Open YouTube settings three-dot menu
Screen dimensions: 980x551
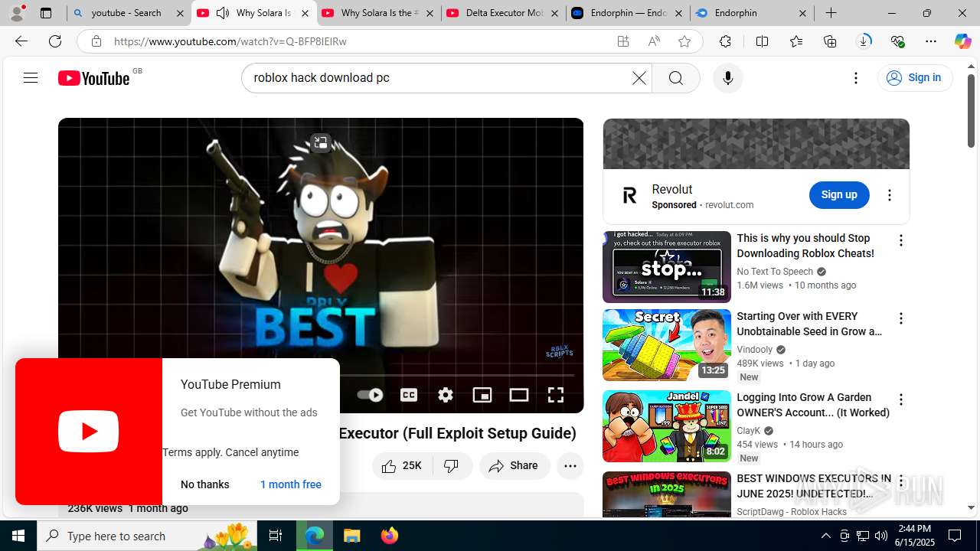coord(856,78)
